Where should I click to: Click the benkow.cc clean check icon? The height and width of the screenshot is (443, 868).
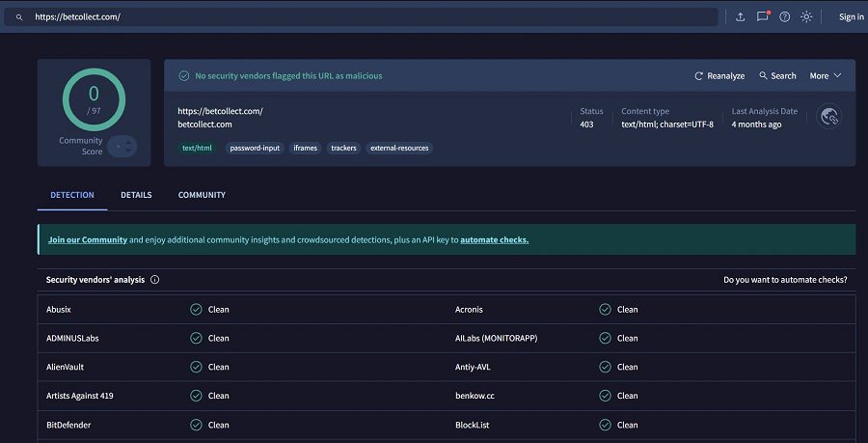pyautogui.click(x=605, y=396)
